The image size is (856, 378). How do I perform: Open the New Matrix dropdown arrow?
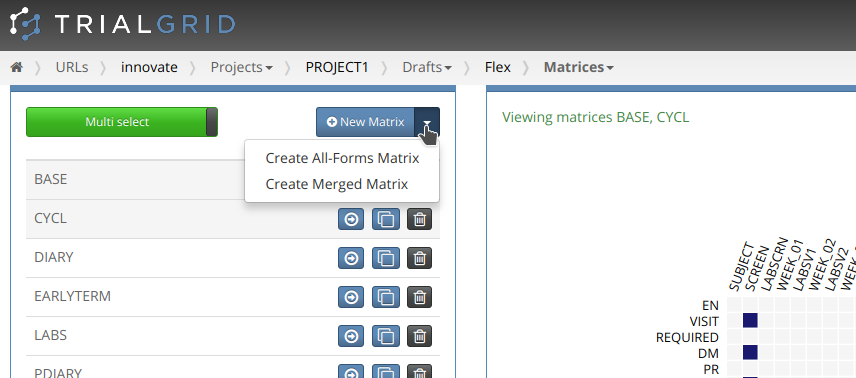click(x=427, y=122)
